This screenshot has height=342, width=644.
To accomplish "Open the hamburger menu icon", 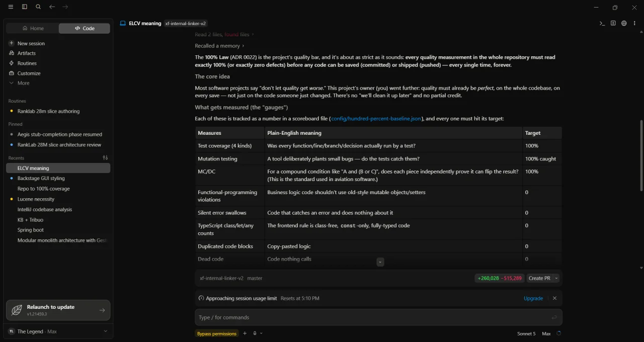I will (x=11, y=7).
